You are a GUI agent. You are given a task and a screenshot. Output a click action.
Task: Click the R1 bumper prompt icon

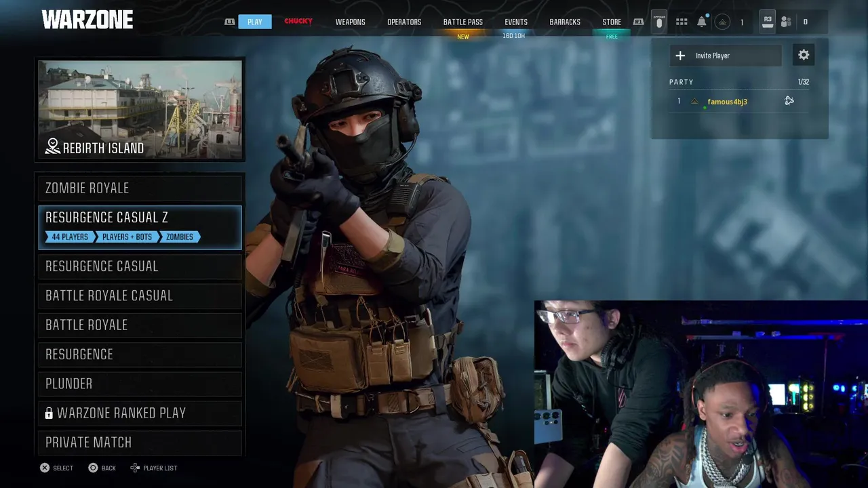[638, 22]
